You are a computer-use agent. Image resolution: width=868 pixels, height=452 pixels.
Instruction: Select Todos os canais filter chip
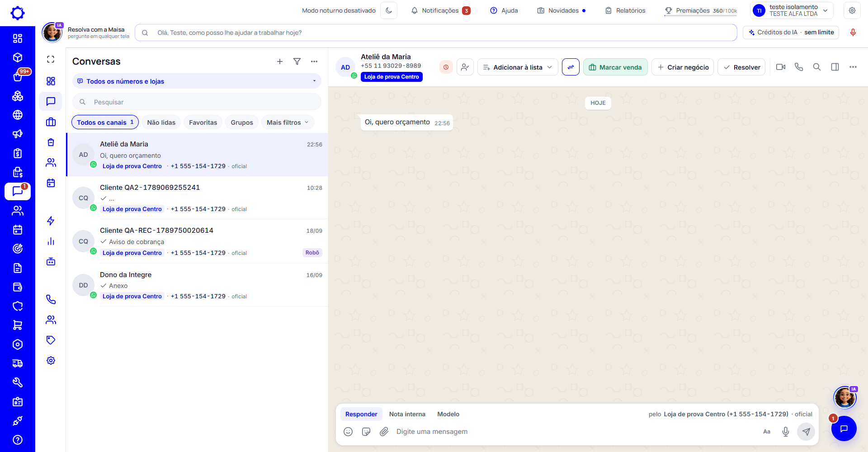[x=105, y=122]
